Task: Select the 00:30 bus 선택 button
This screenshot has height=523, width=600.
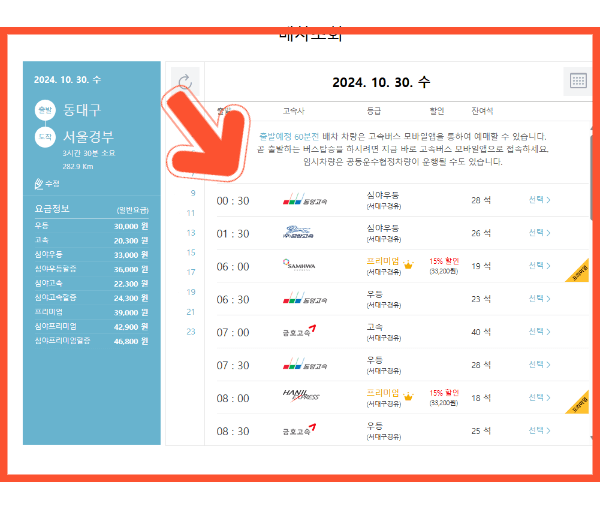Action: tap(540, 200)
